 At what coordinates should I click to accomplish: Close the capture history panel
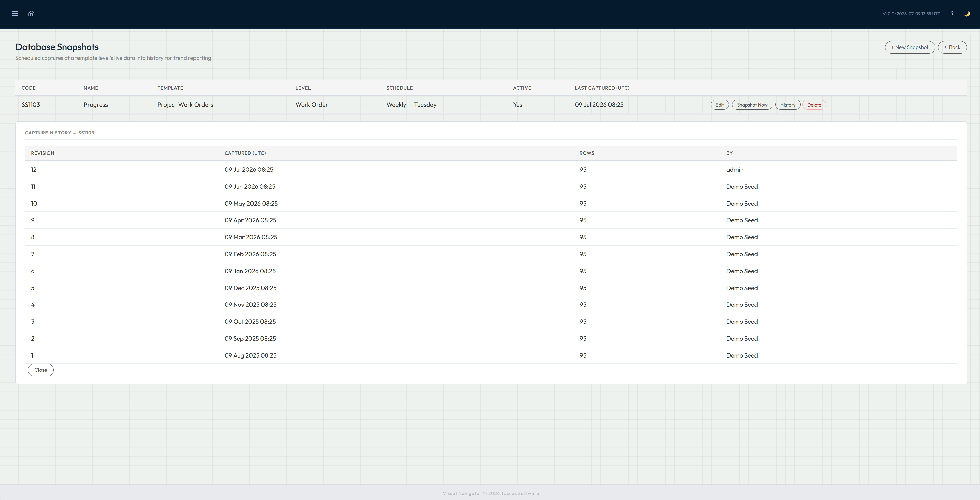point(41,370)
